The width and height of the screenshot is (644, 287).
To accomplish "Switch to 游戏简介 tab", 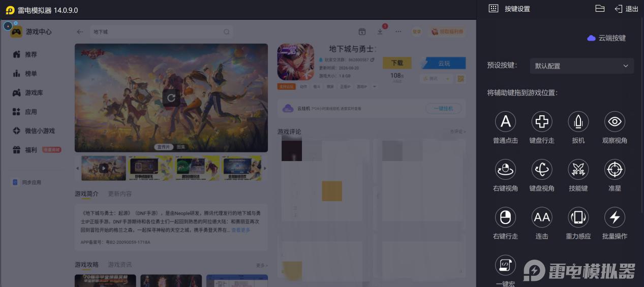I will (x=86, y=194).
